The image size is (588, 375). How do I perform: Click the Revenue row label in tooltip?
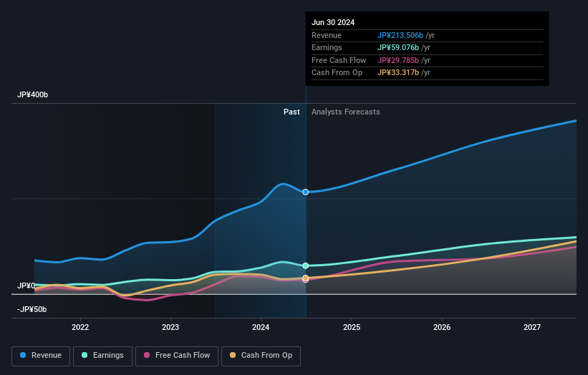click(x=327, y=35)
